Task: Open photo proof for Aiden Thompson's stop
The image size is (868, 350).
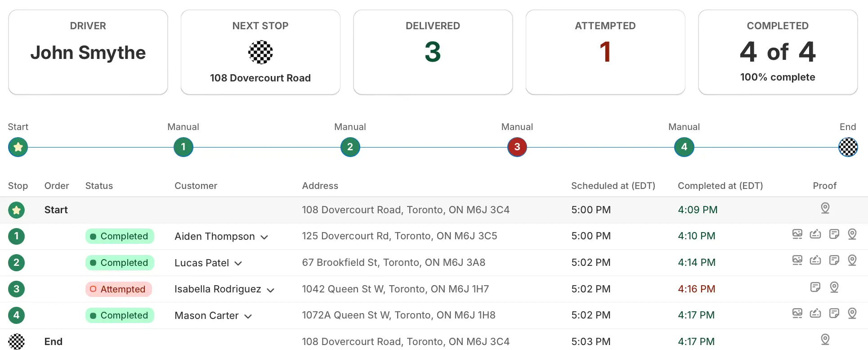Action: pyautogui.click(x=797, y=234)
